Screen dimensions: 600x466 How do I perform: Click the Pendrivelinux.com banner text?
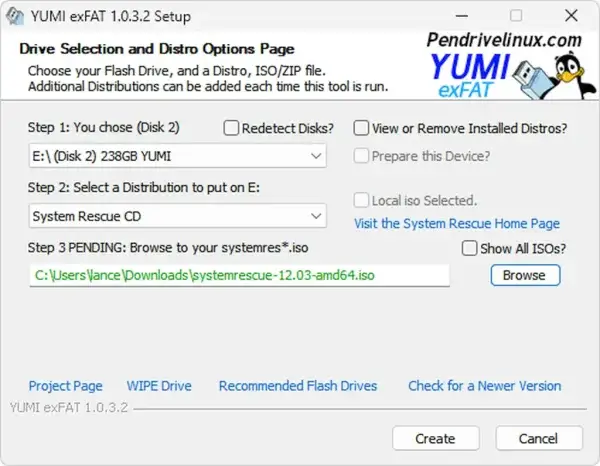click(502, 39)
